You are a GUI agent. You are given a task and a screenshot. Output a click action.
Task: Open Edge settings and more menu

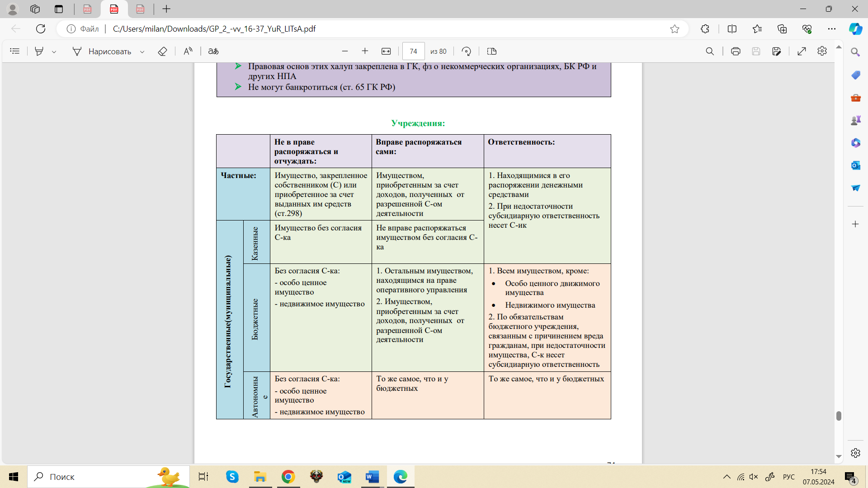(x=832, y=29)
